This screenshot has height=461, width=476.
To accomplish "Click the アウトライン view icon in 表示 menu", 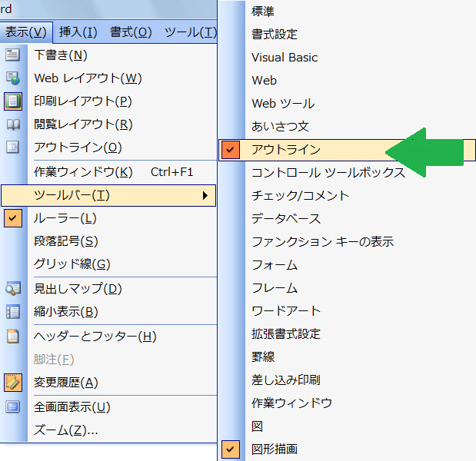I will pos(13,148).
